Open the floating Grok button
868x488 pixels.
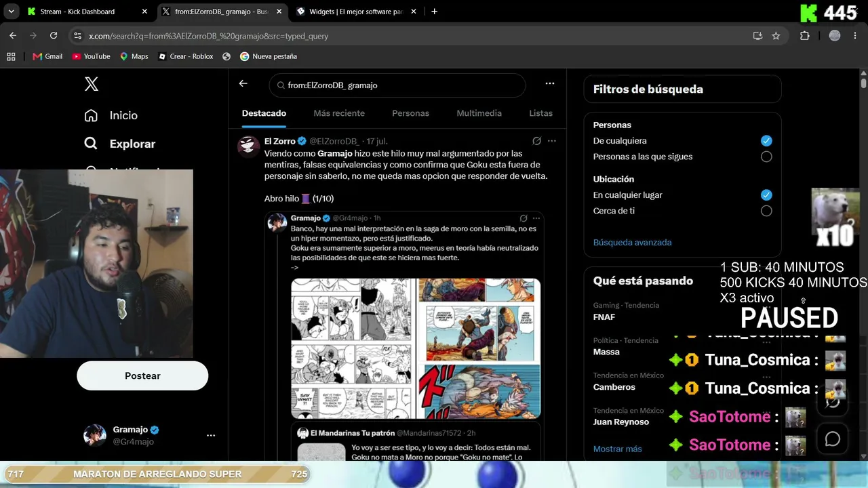(833, 401)
